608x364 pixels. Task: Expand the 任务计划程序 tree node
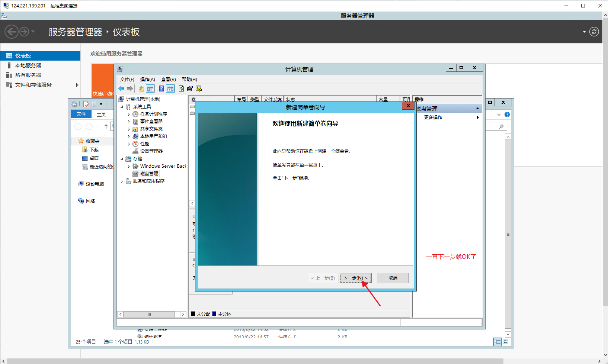(x=129, y=114)
